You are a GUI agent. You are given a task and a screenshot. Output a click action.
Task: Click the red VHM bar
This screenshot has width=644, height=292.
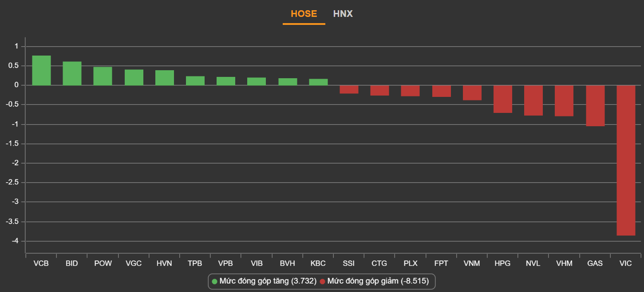click(x=564, y=100)
